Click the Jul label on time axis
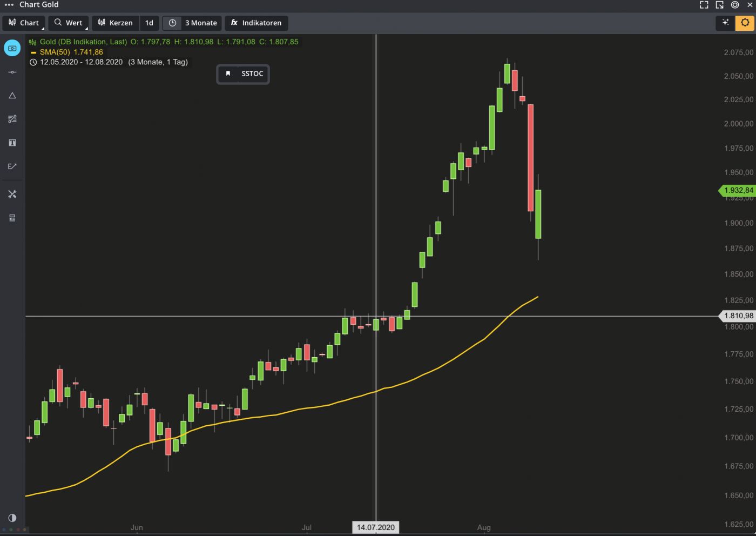The height and width of the screenshot is (536, 756). click(x=307, y=527)
